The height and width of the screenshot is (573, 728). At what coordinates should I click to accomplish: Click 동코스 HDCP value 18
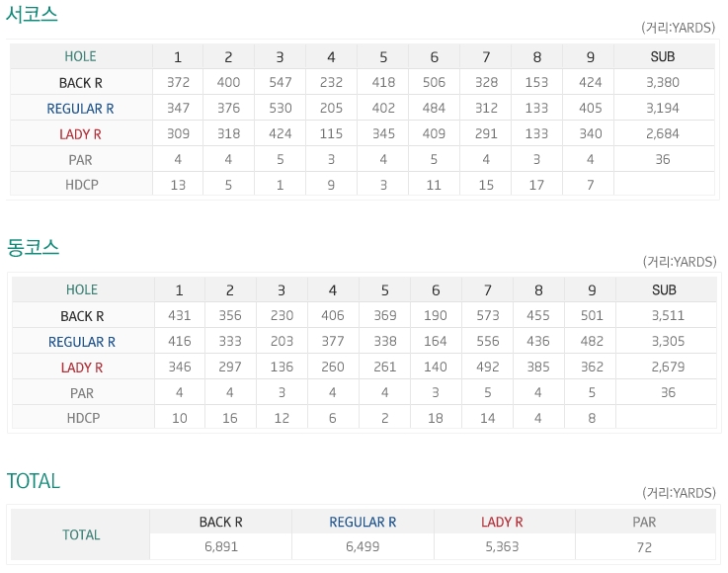[436, 418]
